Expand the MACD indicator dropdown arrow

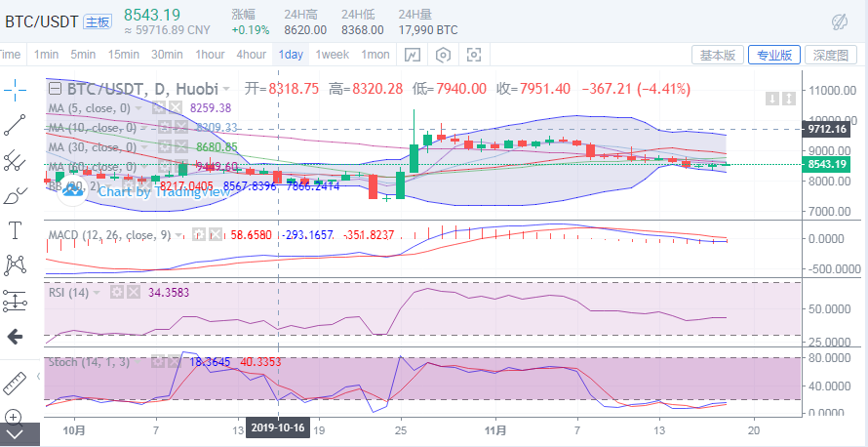click(178, 235)
